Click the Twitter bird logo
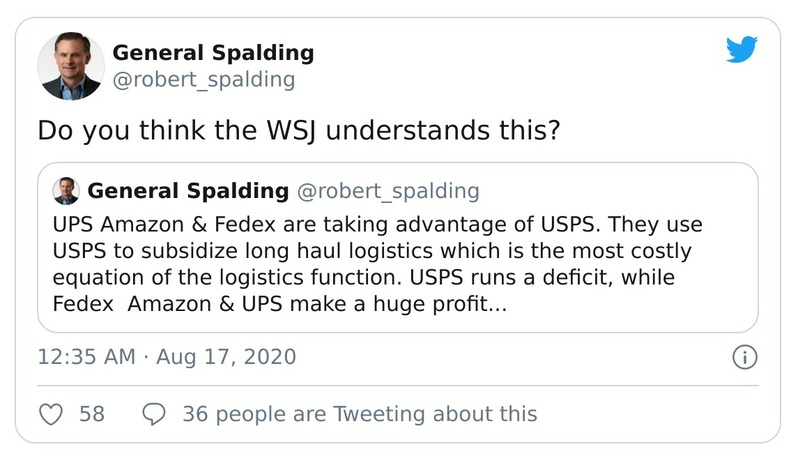Viewport: 798px width, 463px height. [742, 50]
